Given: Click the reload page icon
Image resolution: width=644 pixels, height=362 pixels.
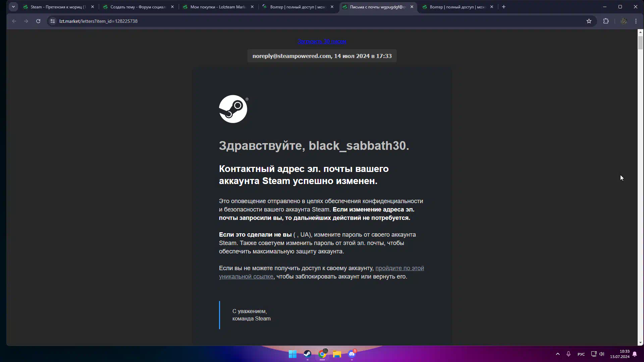Looking at the screenshot, I should pos(38,21).
